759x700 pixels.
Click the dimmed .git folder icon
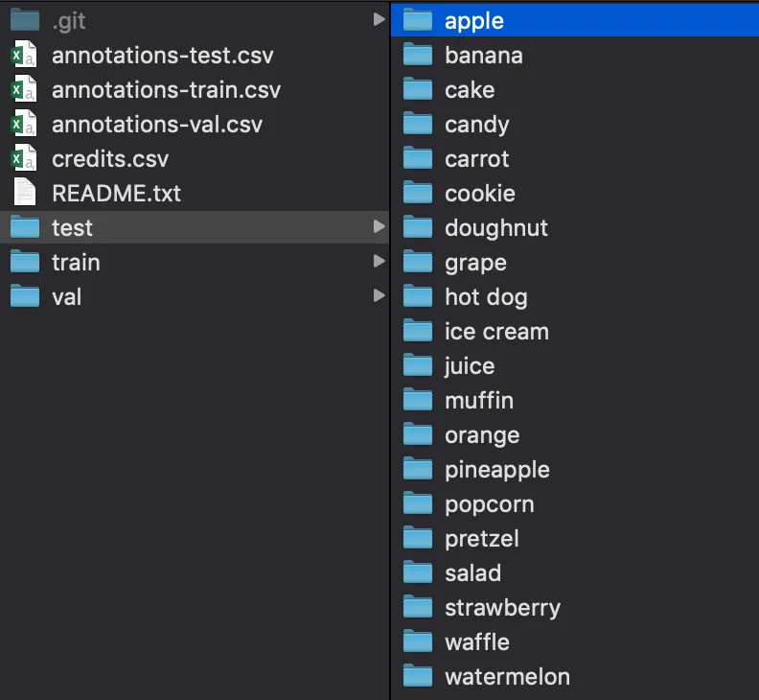click(25, 19)
